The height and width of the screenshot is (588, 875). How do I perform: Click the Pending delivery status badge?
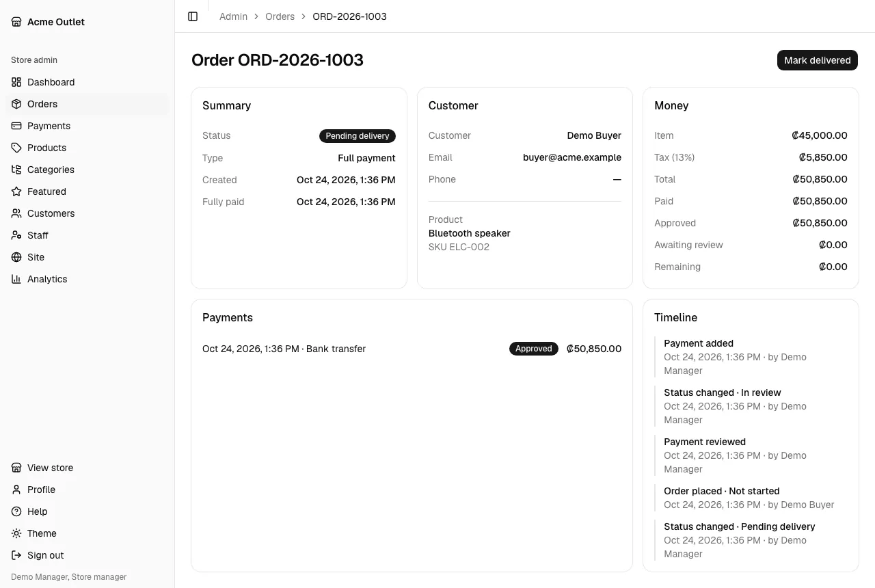[x=358, y=136]
